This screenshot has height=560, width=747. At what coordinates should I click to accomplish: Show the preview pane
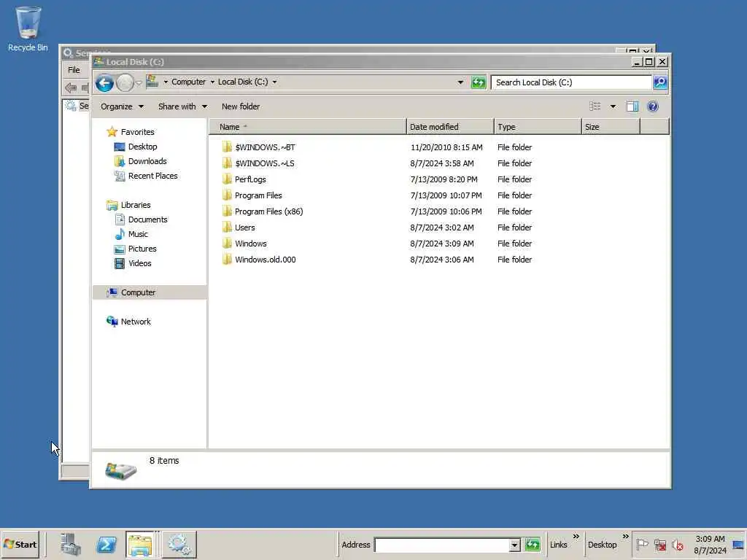[632, 106]
